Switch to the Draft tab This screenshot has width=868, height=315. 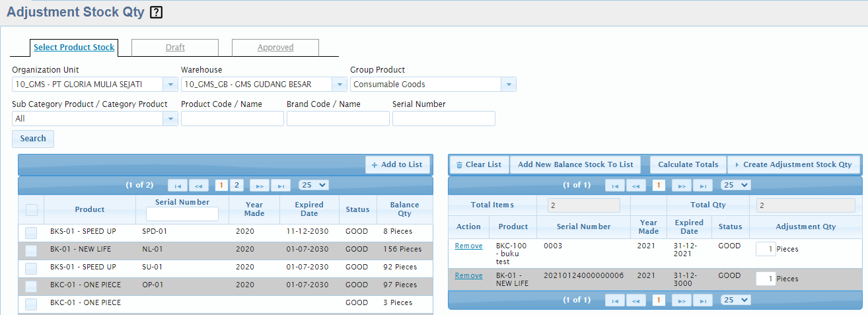pos(175,48)
